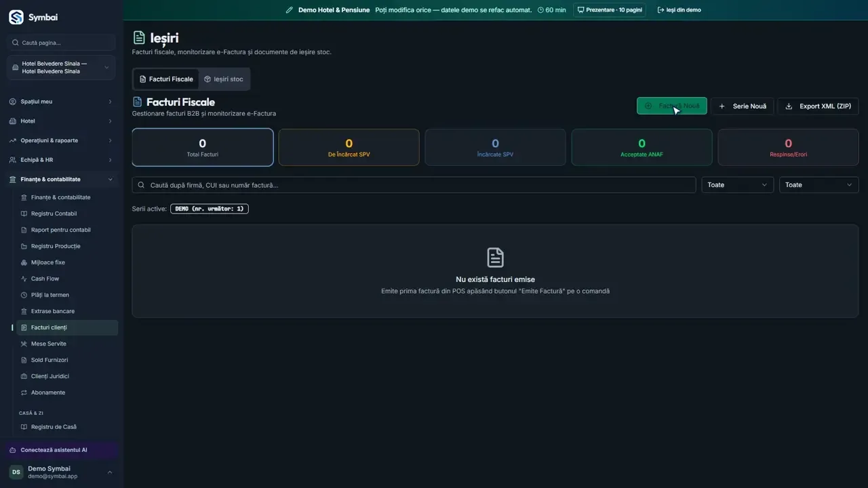Click Export XML (ZIP) button
The height and width of the screenshot is (488, 868).
pyautogui.click(x=818, y=106)
